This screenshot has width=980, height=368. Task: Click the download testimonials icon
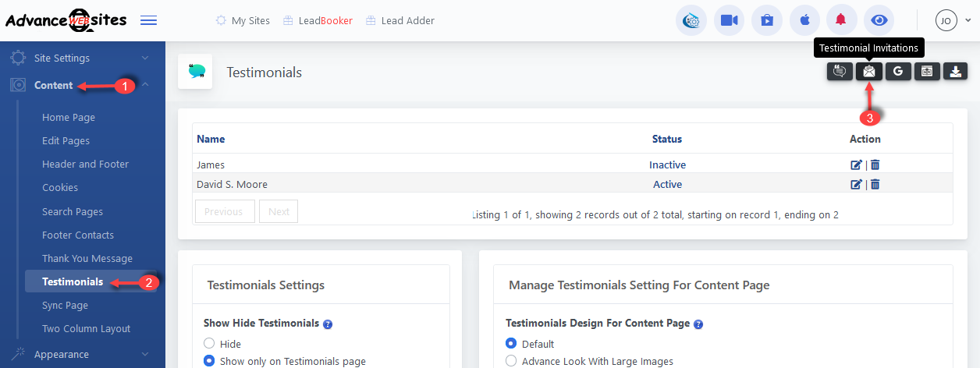pyautogui.click(x=955, y=71)
